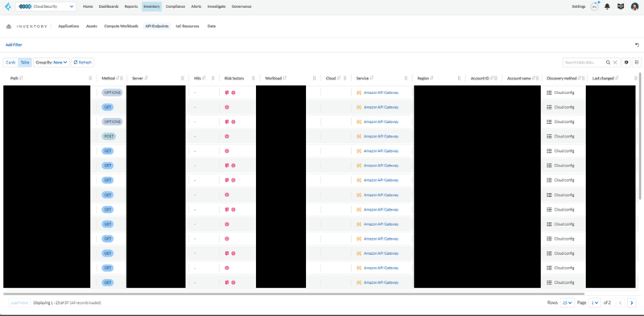
Task: Open the Dashboards menu
Action: [x=109, y=6]
